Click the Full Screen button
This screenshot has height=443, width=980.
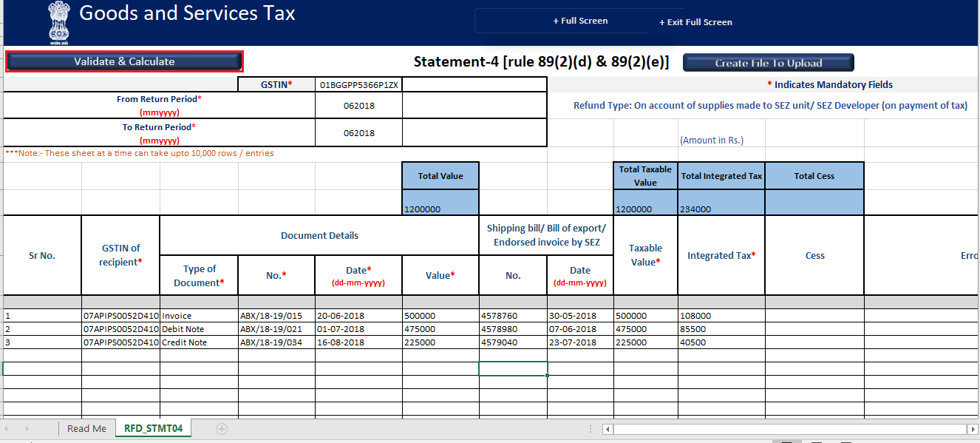580,20
